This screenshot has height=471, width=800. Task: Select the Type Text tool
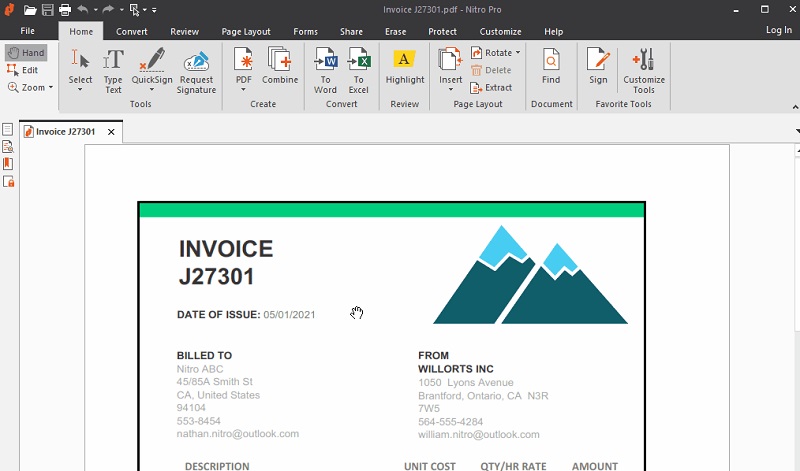tap(113, 71)
